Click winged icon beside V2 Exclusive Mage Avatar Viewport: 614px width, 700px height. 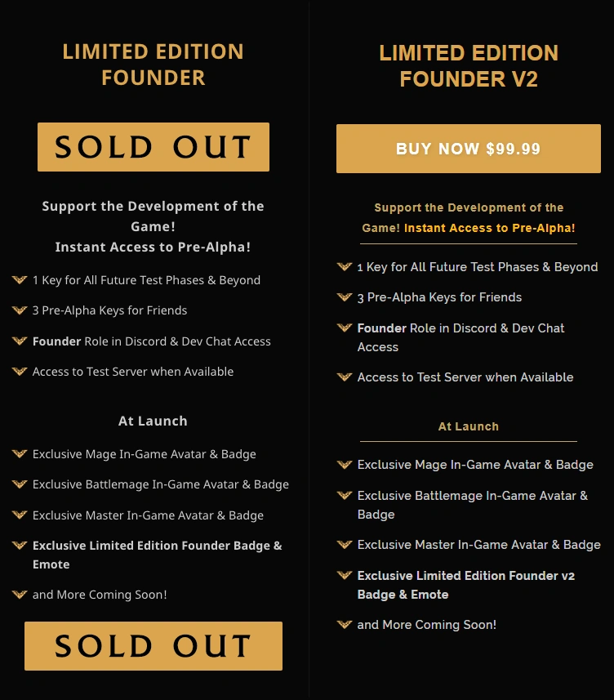click(x=345, y=465)
